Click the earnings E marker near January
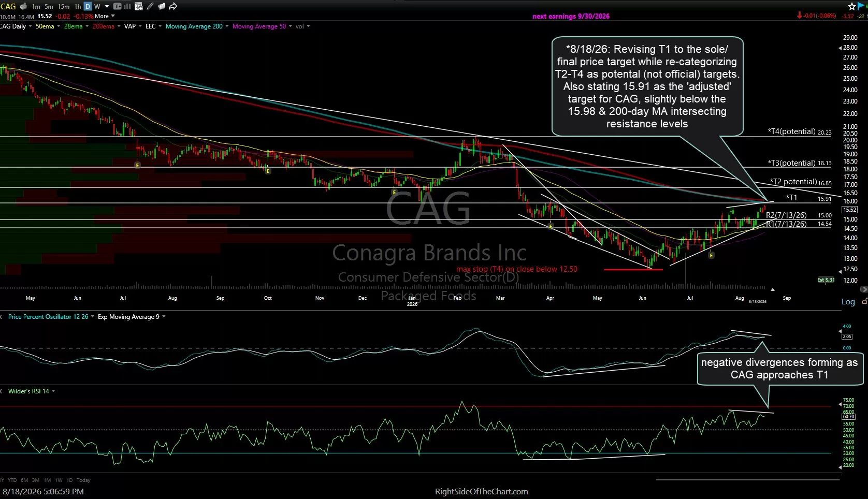The width and height of the screenshot is (868, 499). click(394, 192)
